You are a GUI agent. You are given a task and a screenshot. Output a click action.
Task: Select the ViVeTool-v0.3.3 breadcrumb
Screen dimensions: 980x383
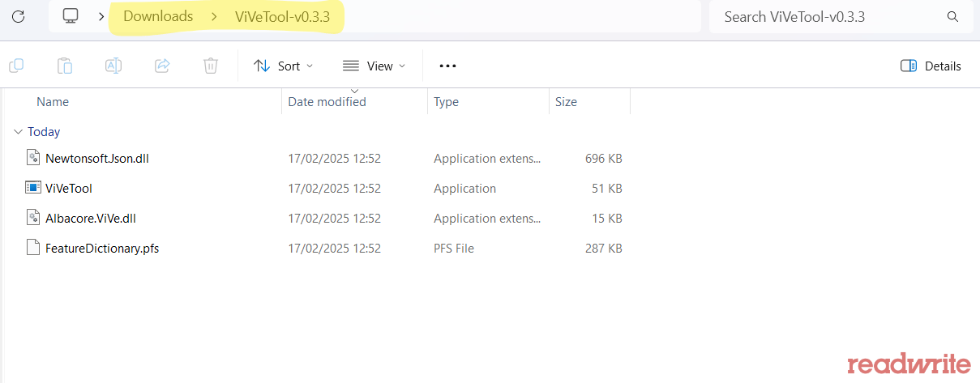click(x=283, y=16)
